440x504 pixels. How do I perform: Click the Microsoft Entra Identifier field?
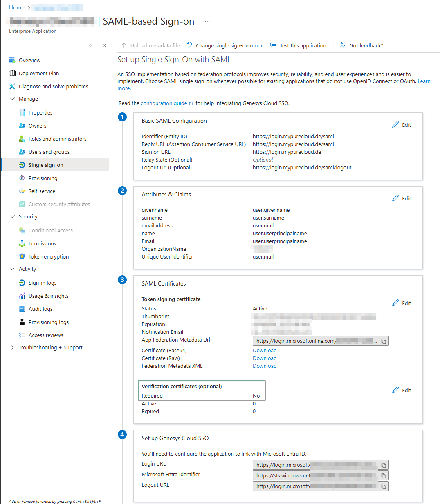[321, 475]
